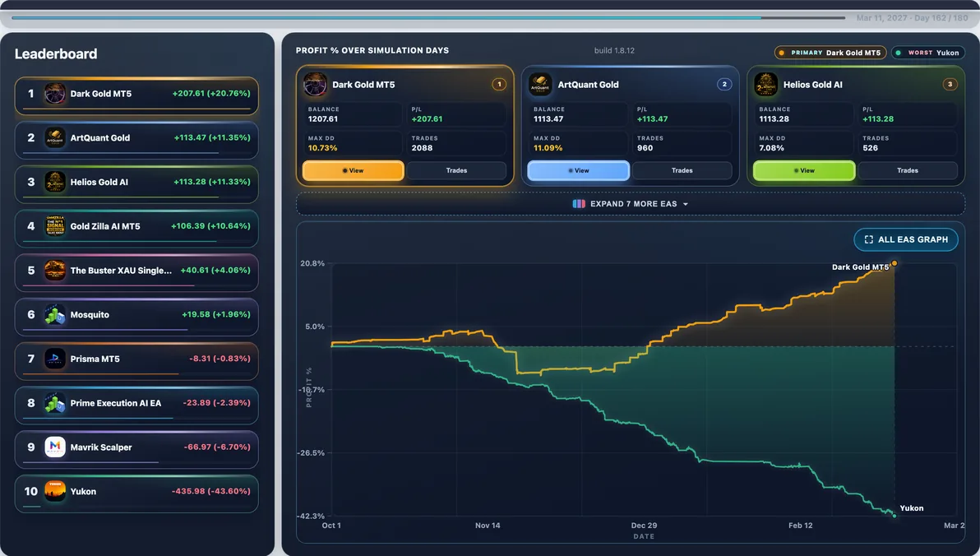
Task: Open Trades for ArtQuant Gold card
Action: click(x=682, y=171)
